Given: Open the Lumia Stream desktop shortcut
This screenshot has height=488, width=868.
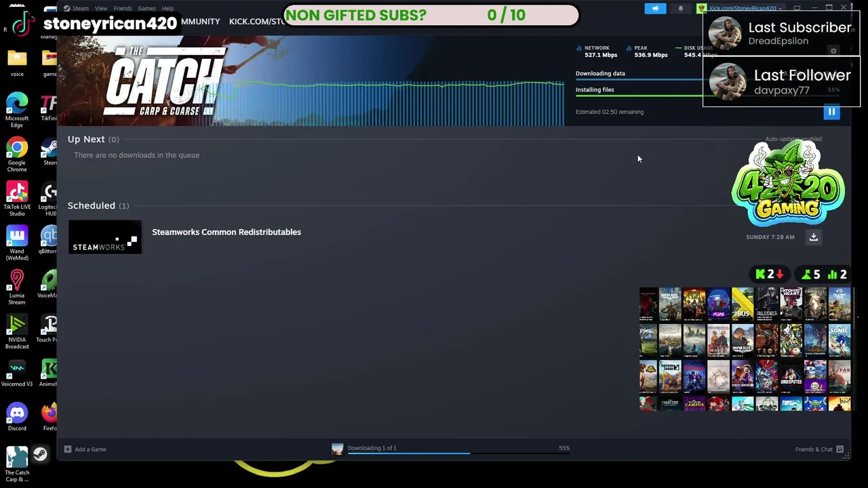Looking at the screenshot, I should [17, 287].
